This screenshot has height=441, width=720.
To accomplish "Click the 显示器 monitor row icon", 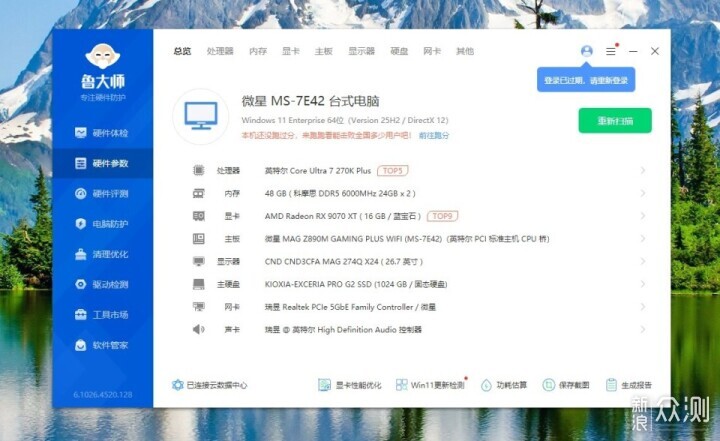I will (198, 261).
